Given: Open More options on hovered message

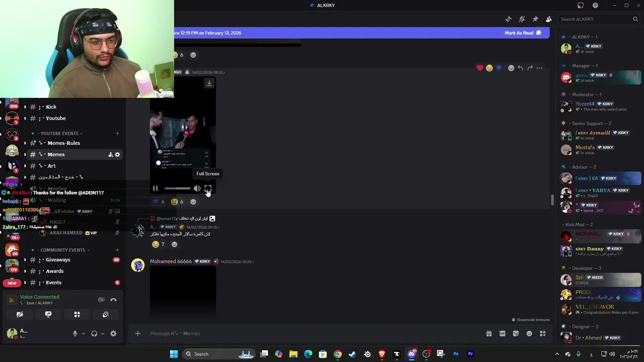Looking at the screenshot, I should coord(539,68).
